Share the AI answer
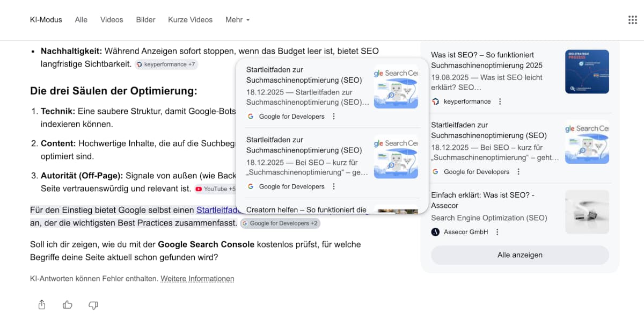Viewport: 644px width, 319px height. coord(41,305)
